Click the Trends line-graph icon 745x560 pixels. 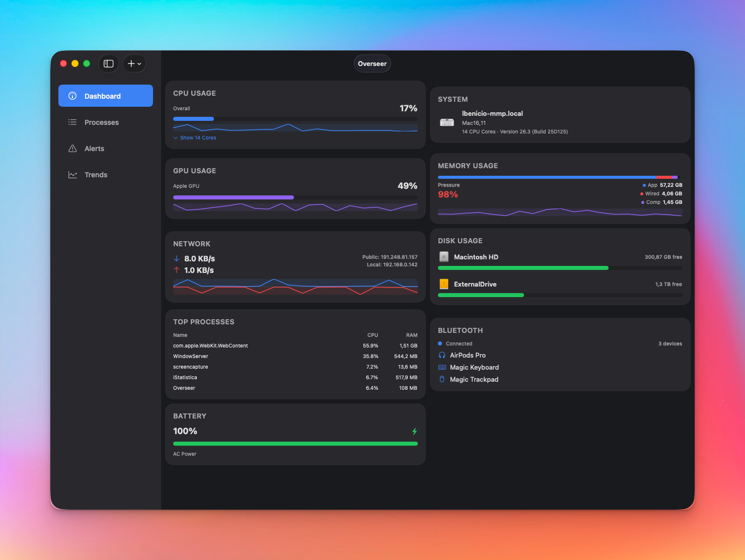[72, 174]
